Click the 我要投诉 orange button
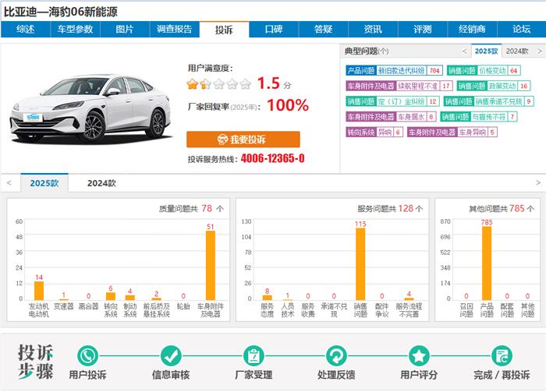The height and width of the screenshot is (392, 546). [243, 139]
